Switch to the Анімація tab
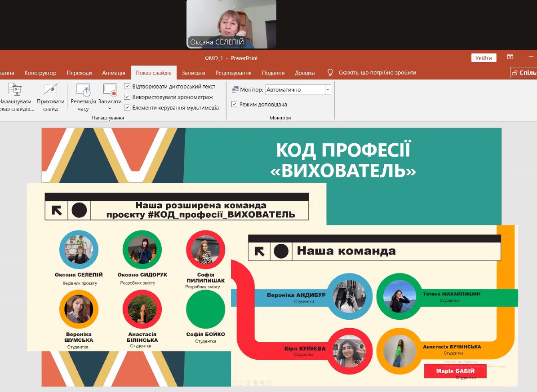 point(114,73)
